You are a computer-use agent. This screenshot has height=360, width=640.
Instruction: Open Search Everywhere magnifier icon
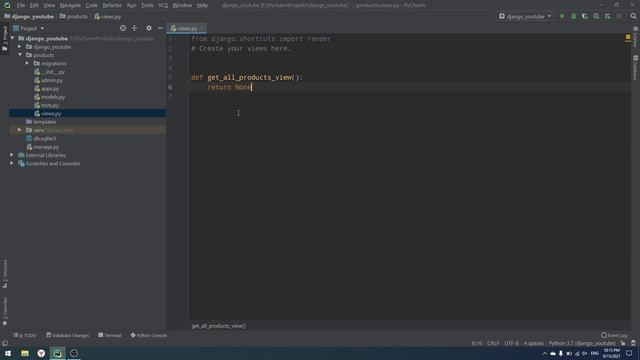[633, 16]
